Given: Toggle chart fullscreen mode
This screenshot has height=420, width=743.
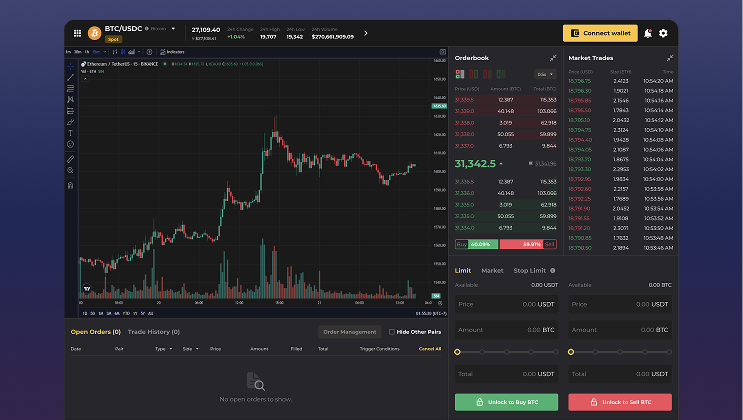Looking at the screenshot, I should pos(443,52).
